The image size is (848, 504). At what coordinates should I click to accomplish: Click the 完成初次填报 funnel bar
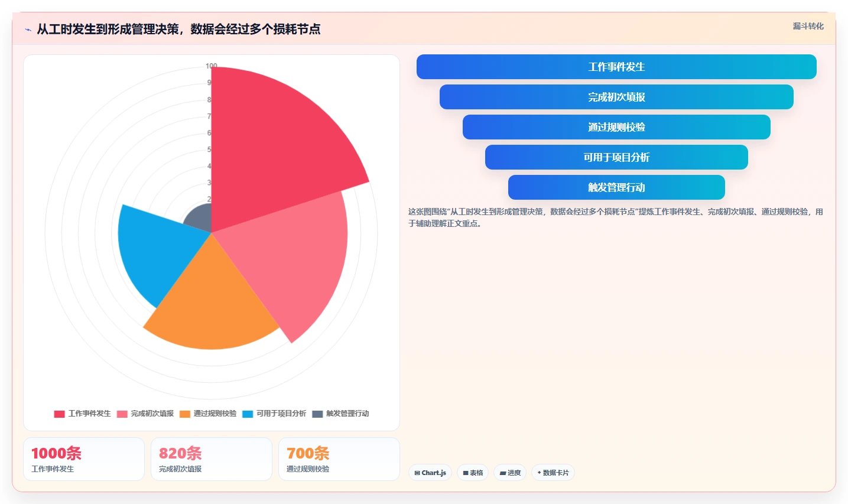pos(616,97)
